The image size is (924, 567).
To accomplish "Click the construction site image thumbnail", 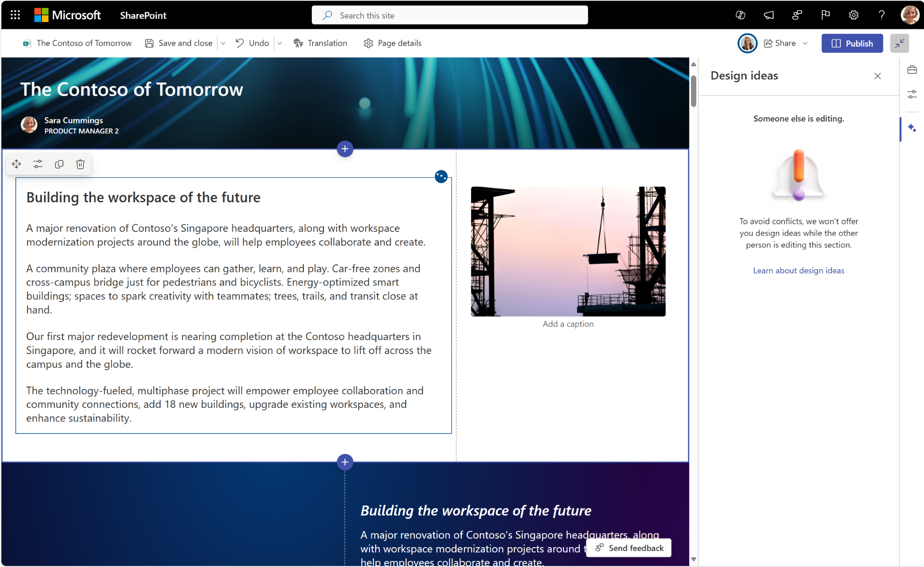I will pyautogui.click(x=568, y=250).
